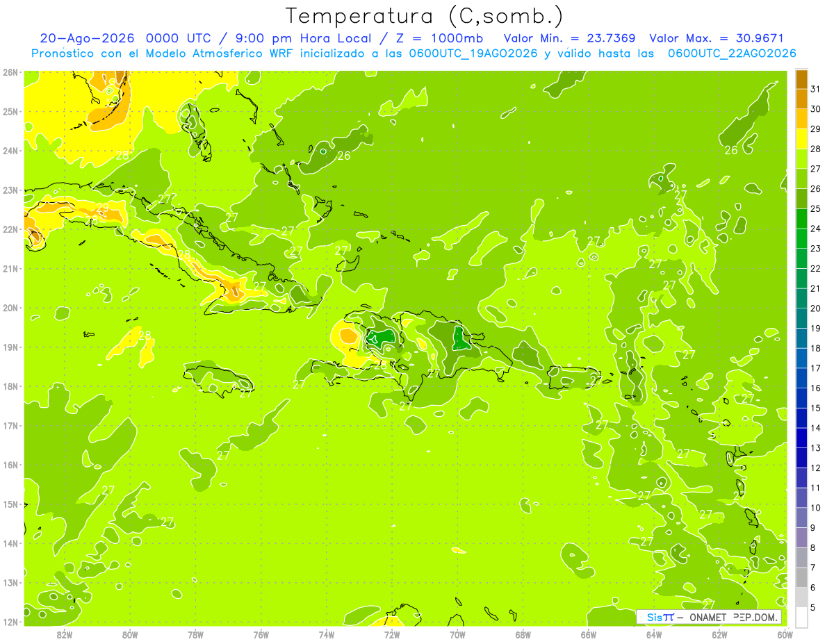
Task: Click the "20" label on the color scale
Action: point(816,308)
